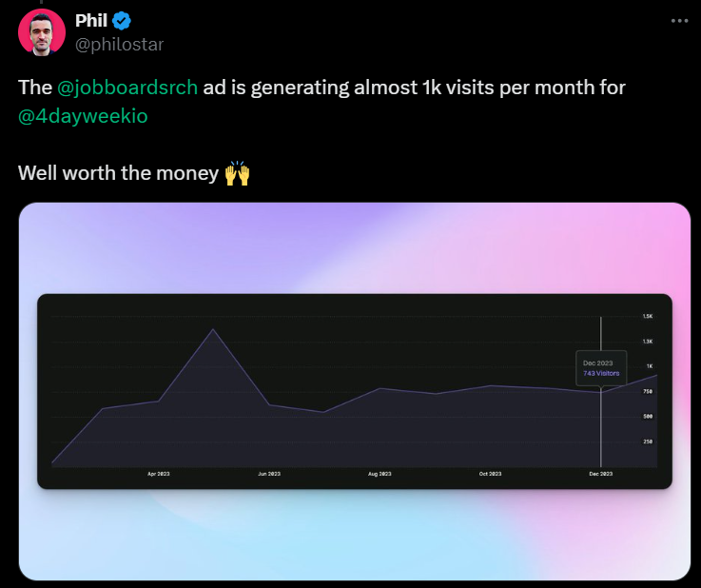Image resolution: width=701 pixels, height=588 pixels.
Task: Click the Oct 2023 x-axis label
Action: (x=490, y=473)
